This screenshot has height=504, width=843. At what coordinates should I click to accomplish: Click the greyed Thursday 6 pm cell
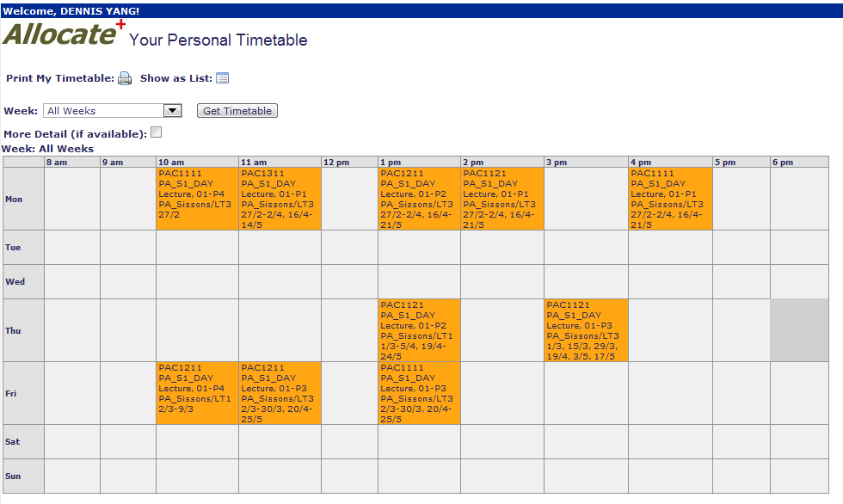pyautogui.click(x=799, y=330)
